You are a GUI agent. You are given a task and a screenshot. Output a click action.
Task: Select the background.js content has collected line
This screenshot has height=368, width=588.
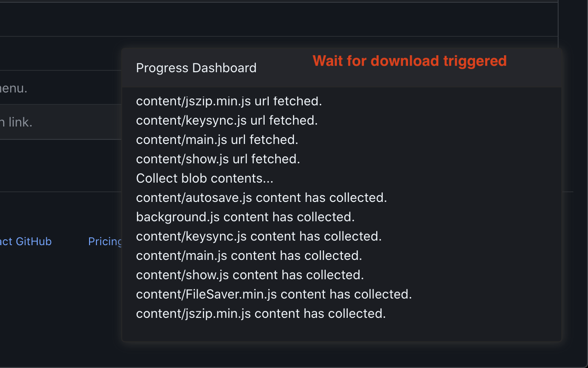coord(245,217)
